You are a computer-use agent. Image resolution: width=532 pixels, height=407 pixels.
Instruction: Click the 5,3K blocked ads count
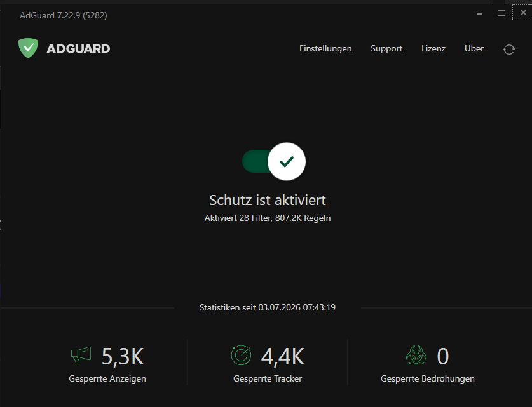[x=123, y=356]
